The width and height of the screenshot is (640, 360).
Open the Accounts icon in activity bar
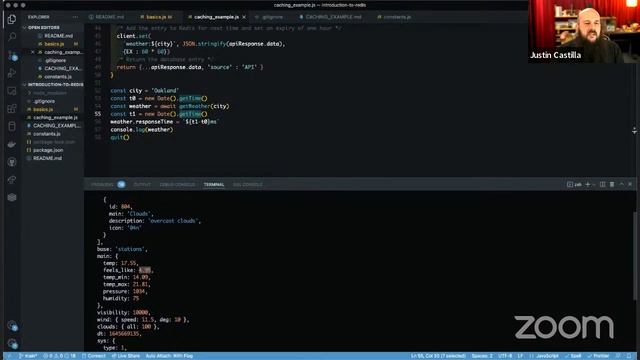(x=12, y=326)
